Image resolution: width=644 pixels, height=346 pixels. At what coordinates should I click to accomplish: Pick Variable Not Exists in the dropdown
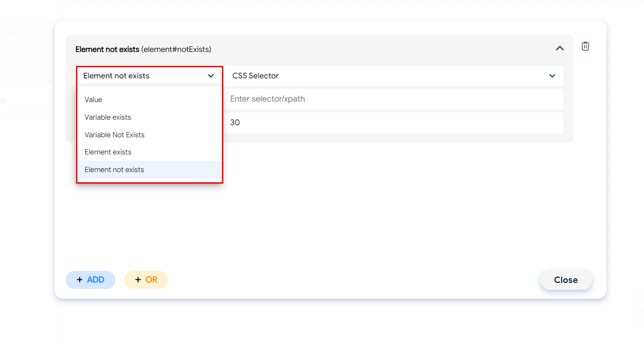pos(114,135)
